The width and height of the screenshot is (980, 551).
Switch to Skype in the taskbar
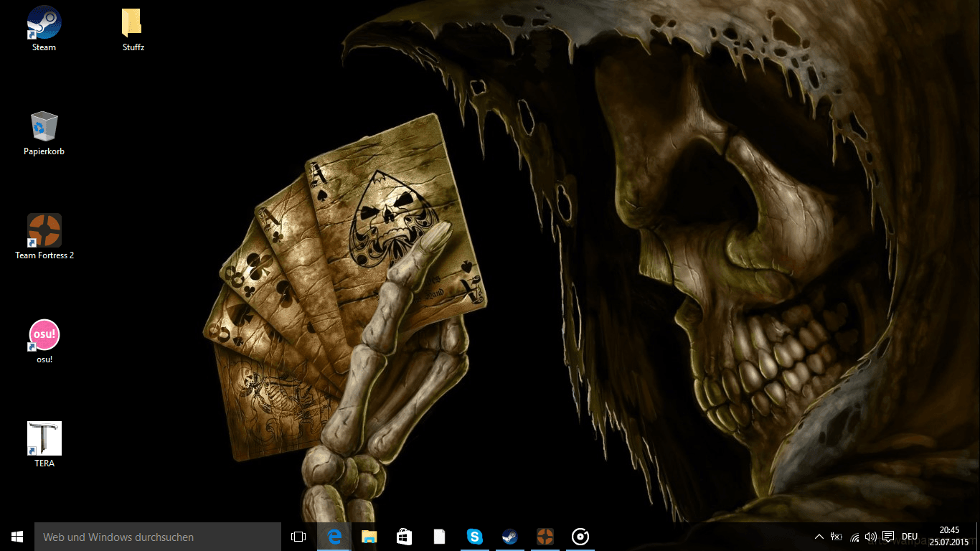click(474, 537)
